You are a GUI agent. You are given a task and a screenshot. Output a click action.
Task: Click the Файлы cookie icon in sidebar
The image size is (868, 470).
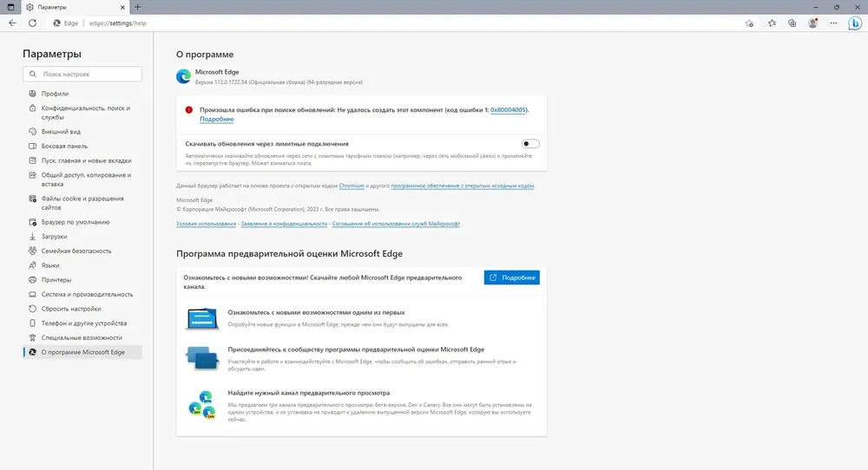pos(33,199)
